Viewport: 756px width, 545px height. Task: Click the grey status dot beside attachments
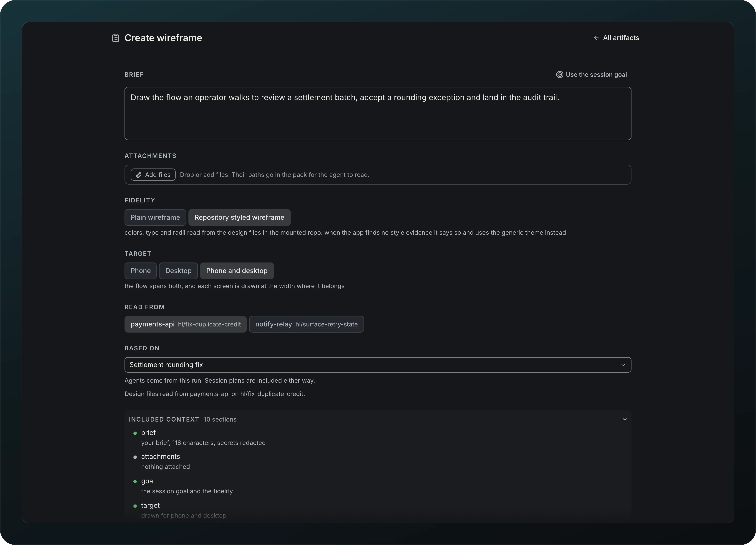point(135,457)
